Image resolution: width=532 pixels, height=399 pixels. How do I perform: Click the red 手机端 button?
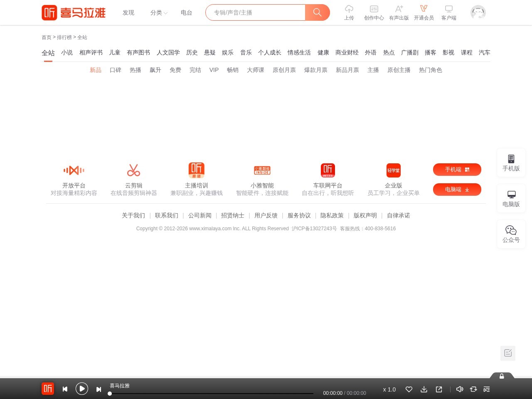(x=457, y=170)
